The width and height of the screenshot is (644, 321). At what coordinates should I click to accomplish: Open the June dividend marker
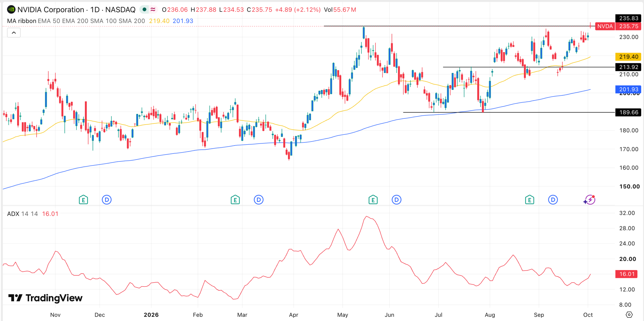396,200
